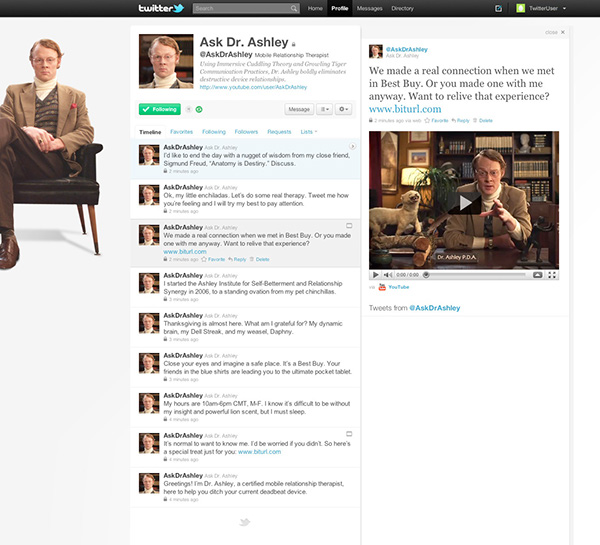The image size is (600, 545).
Task: Click the Message button
Action: coord(299,109)
